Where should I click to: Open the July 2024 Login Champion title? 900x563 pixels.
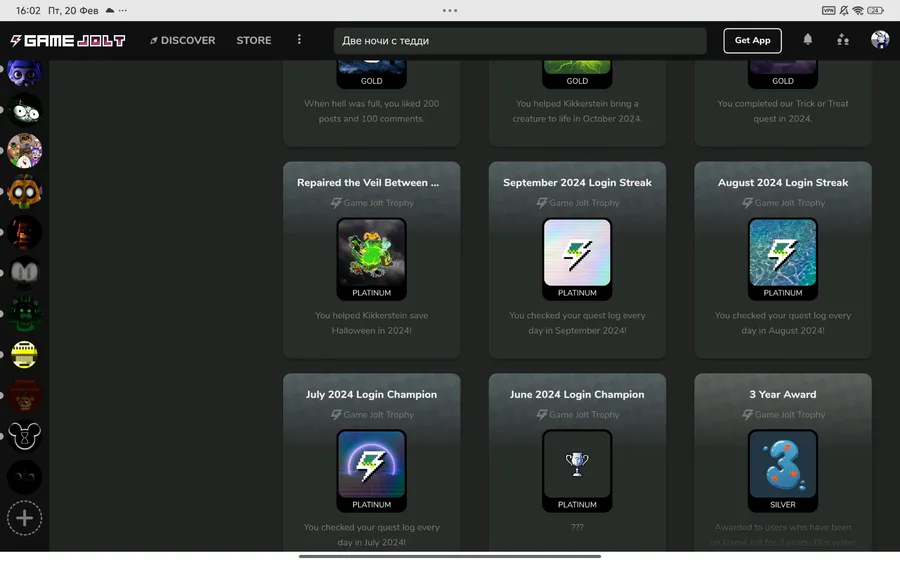(371, 394)
